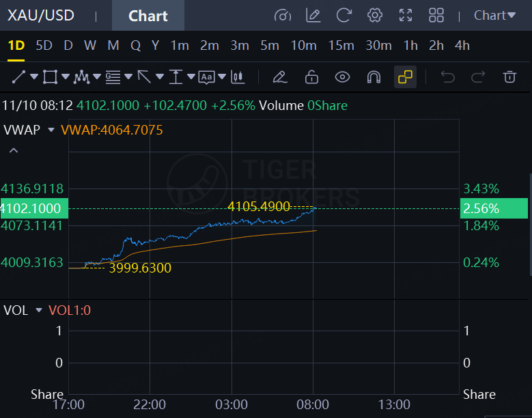Click the XAU/USD symbol title
This screenshot has height=418, width=532.
(x=41, y=15)
